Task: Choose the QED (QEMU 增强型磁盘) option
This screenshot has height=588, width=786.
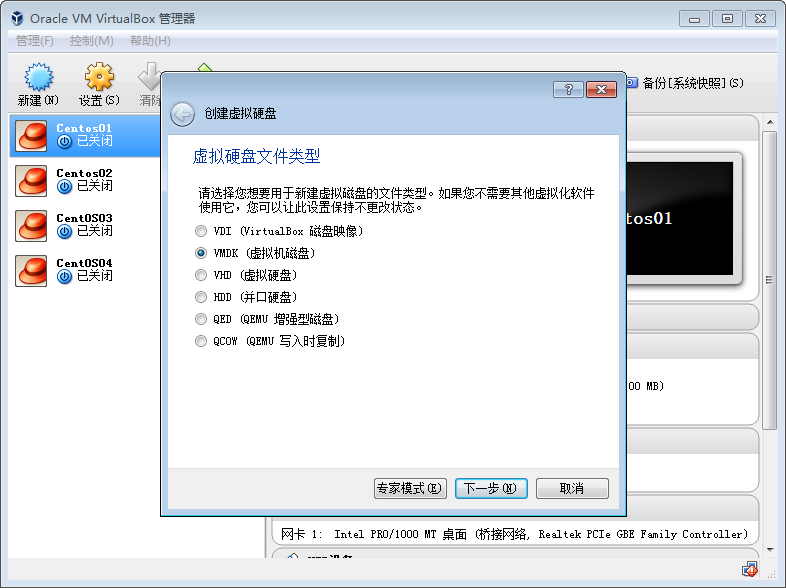Action: point(267,319)
